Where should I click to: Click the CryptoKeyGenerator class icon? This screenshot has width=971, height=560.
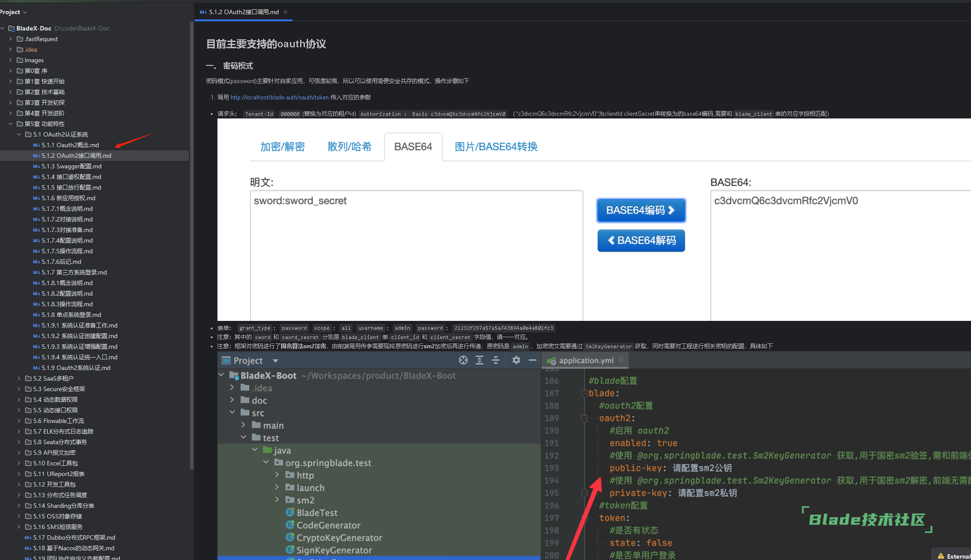coord(290,537)
